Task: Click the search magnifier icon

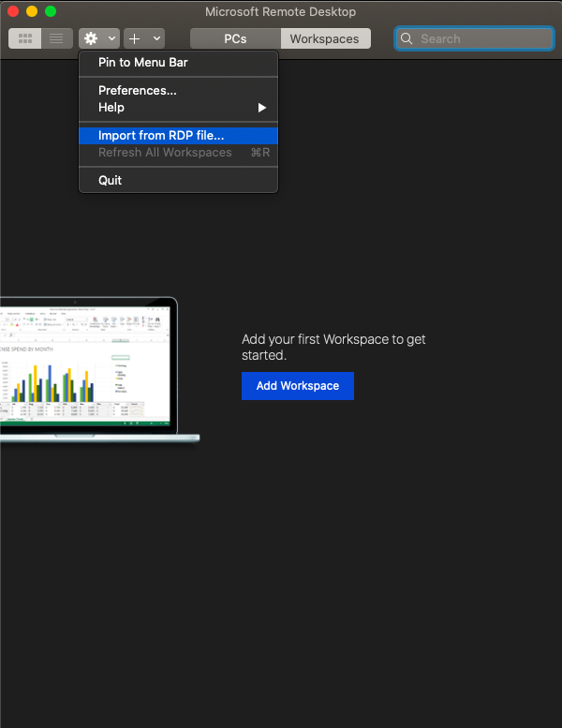Action: coord(407,38)
